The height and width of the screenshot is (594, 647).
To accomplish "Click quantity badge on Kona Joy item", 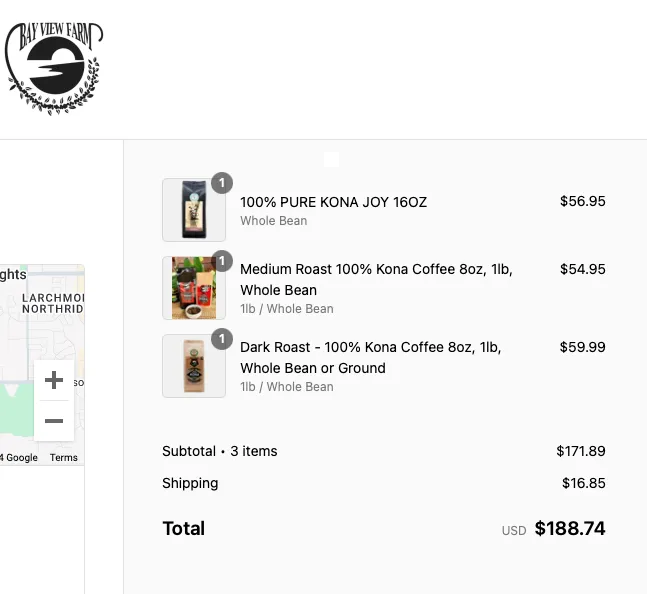I will 222,183.
